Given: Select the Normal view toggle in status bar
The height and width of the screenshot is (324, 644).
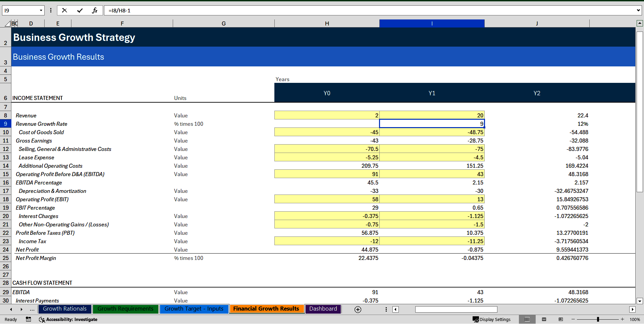Looking at the screenshot, I should coord(527,319).
